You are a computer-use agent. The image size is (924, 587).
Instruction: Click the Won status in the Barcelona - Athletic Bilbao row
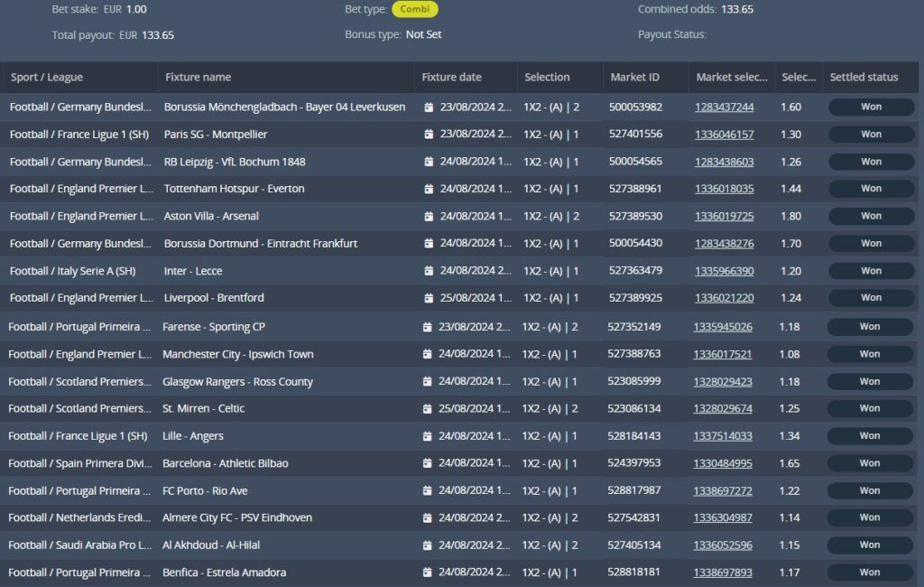[870, 463]
